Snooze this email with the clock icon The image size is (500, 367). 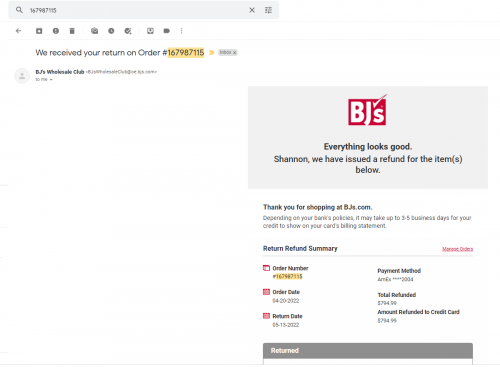tap(111, 31)
